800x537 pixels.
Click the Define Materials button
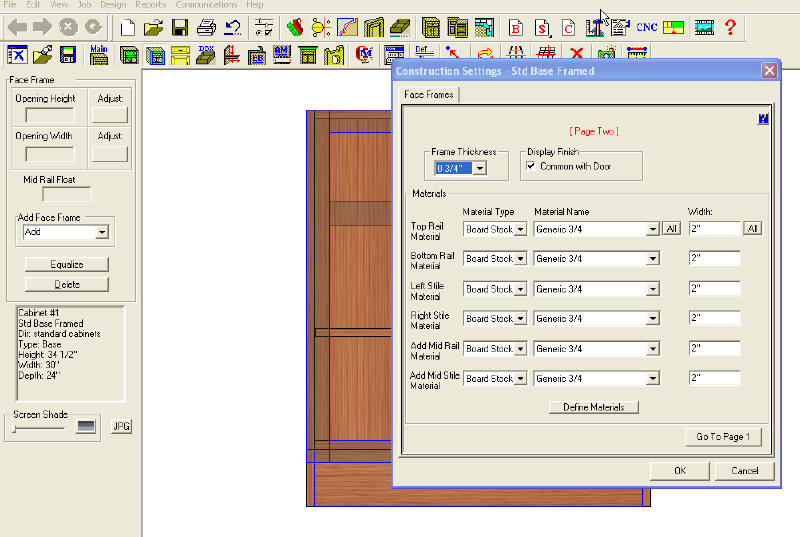593,407
